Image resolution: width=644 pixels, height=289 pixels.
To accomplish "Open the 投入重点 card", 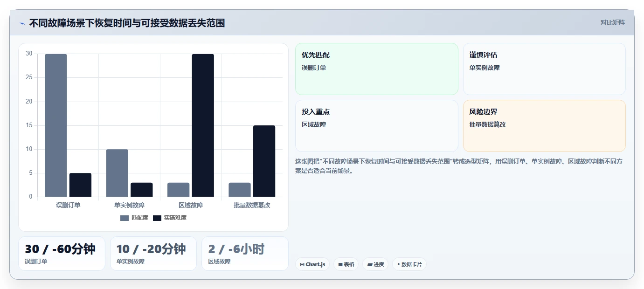I will 377,126.
